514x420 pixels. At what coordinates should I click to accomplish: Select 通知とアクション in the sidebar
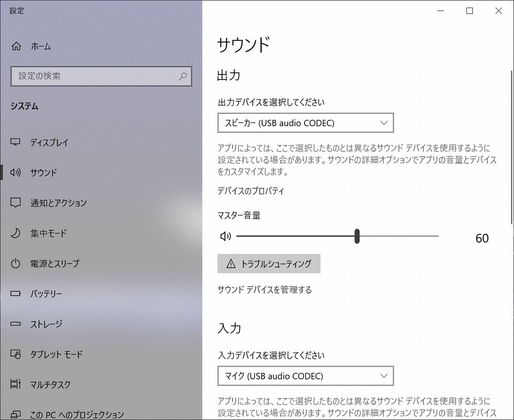pos(58,203)
